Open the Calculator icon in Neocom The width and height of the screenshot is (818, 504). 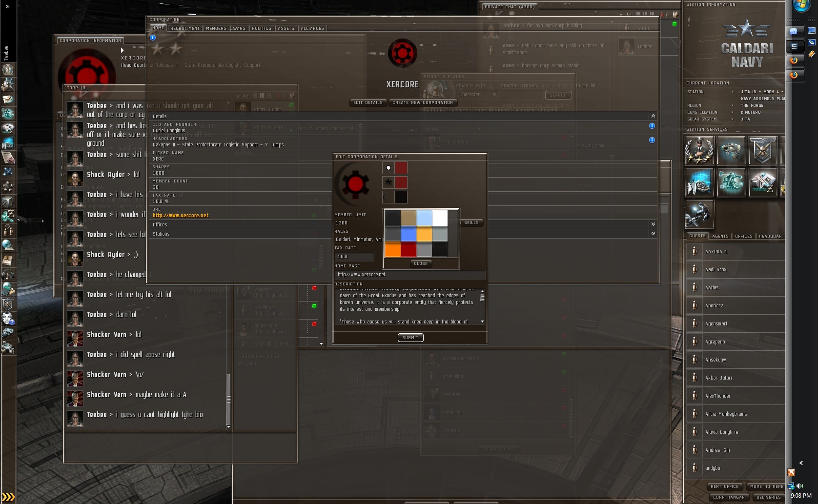(x=8, y=289)
